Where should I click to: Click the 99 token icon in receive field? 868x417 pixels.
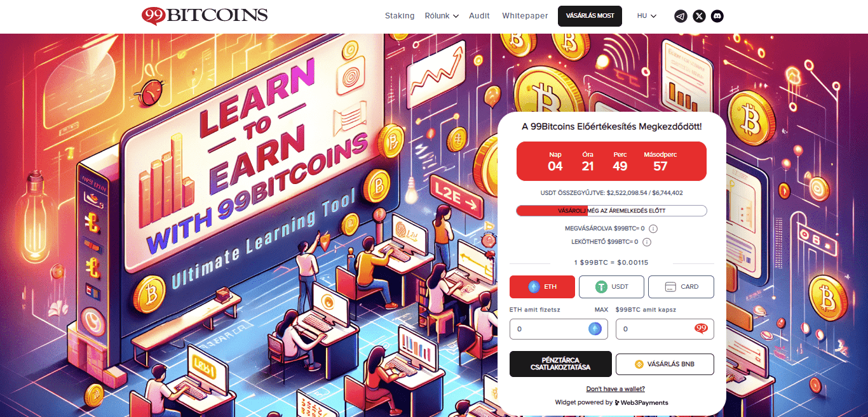click(x=701, y=329)
